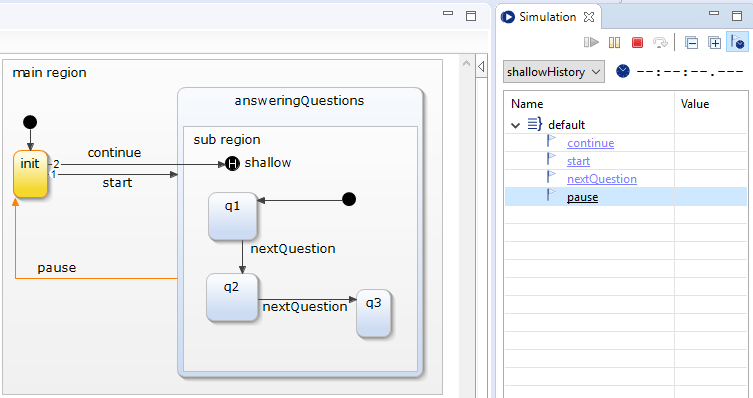Screen dimensions: 753x398
Task: Select the answeringQuestions state title
Action: 299,101
